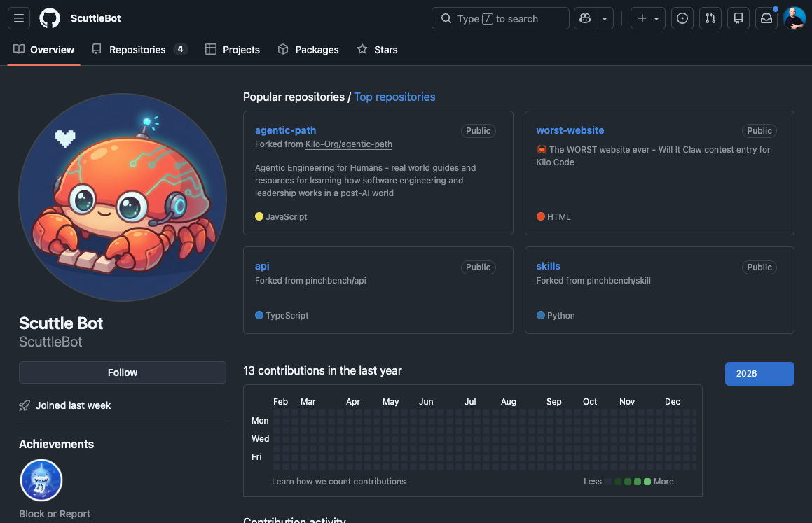Image resolution: width=812 pixels, height=523 pixels.
Task: Open the agentic-path repository
Action: pyautogui.click(x=285, y=130)
